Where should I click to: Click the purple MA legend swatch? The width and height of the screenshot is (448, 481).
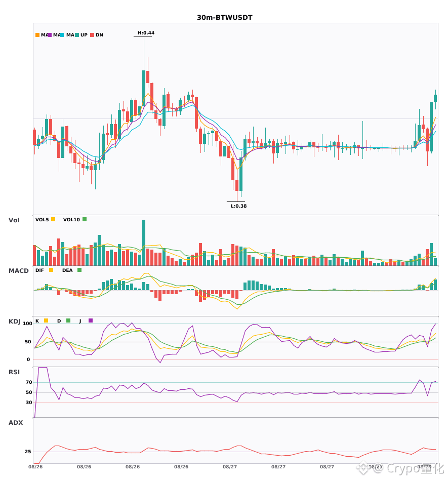pos(50,35)
